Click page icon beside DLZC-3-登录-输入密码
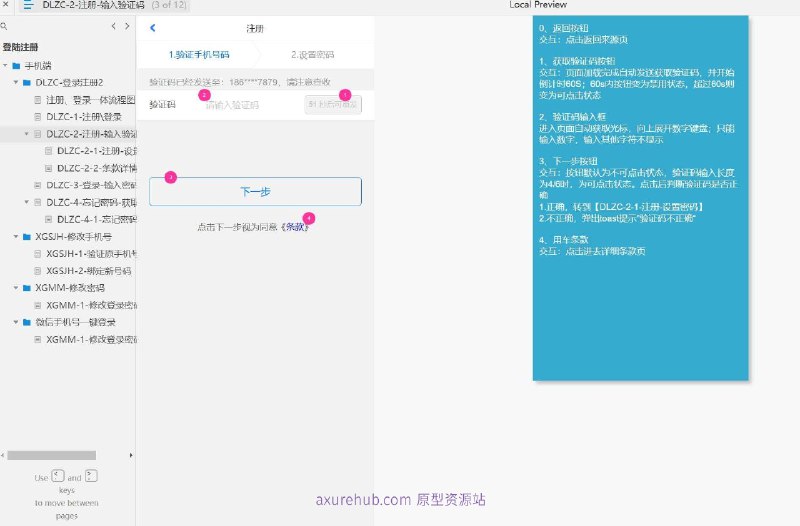The image size is (800, 526). (38, 185)
